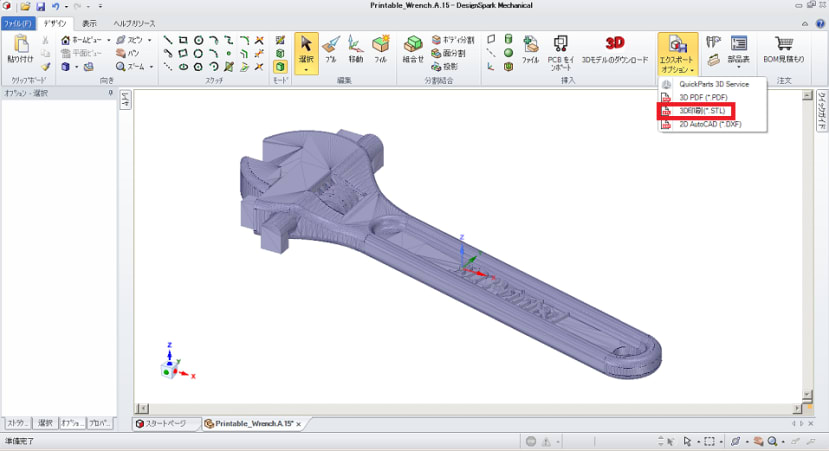Expand the スピン dropdown arrow
Image resolution: width=829 pixels, height=451 pixels.
tap(150, 40)
